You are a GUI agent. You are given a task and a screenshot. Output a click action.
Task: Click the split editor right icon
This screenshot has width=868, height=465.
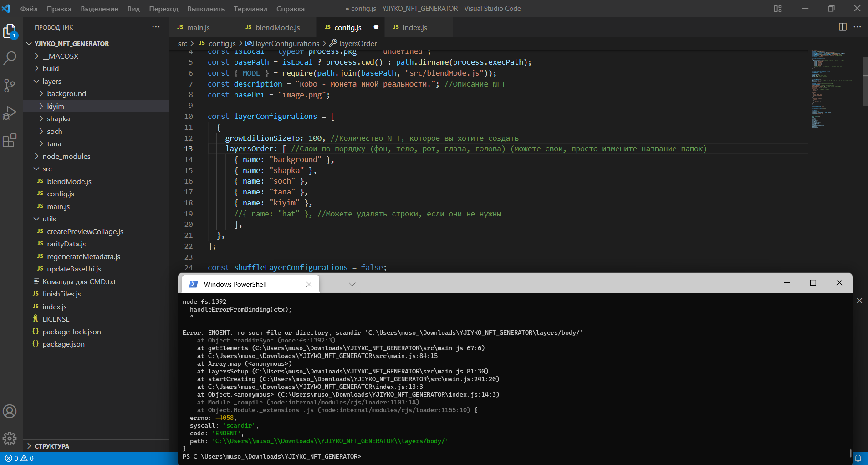click(x=842, y=27)
